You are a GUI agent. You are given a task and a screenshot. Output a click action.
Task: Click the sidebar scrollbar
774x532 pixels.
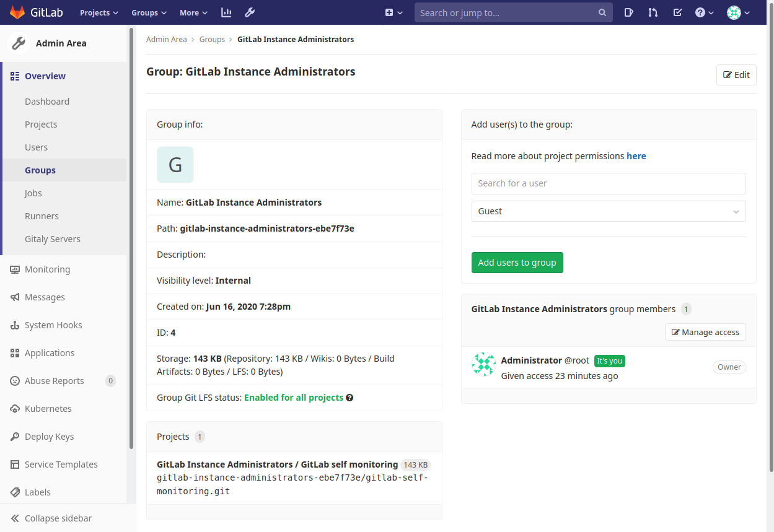(131, 238)
